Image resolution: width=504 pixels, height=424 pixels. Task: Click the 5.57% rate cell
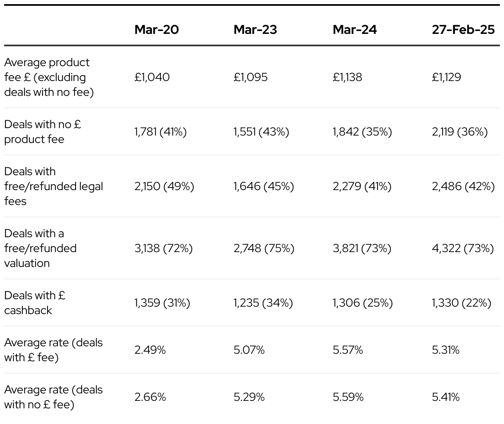pos(348,350)
